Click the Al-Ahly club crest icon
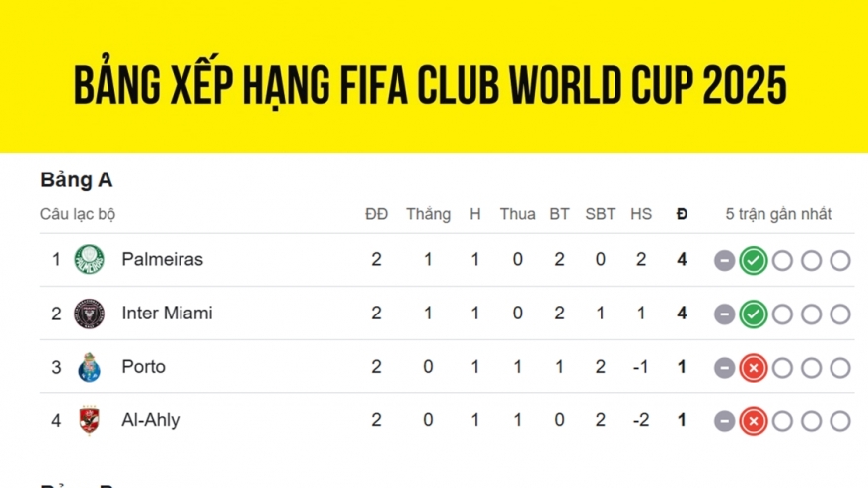 click(90, 420)
